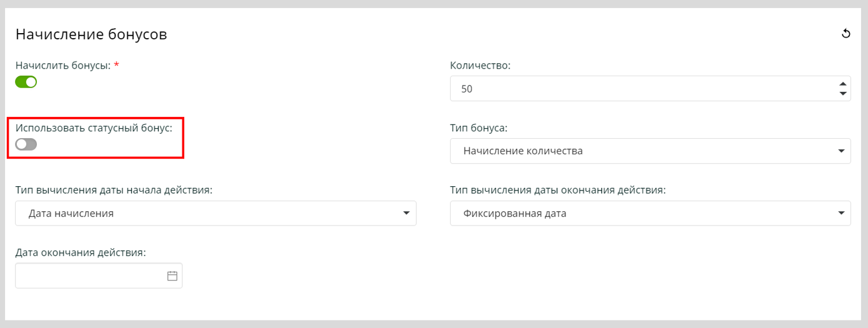
Task: Enable the 'Использовать статусный бонус' toggle
Action: (26, 144)
